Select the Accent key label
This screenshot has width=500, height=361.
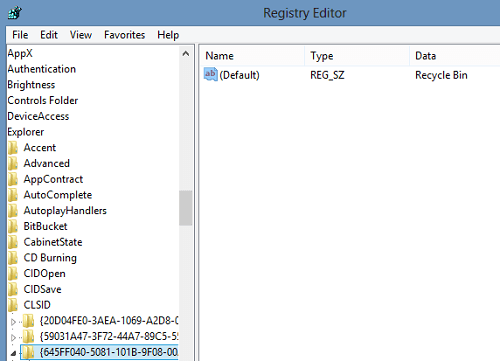pyautogui.click(x=40, y=148)
